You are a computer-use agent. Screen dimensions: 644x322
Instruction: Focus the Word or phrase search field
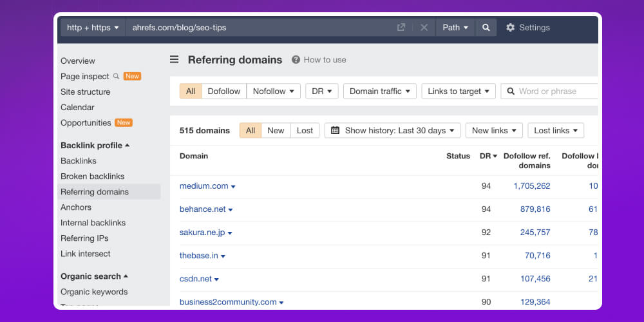[549, 91]
